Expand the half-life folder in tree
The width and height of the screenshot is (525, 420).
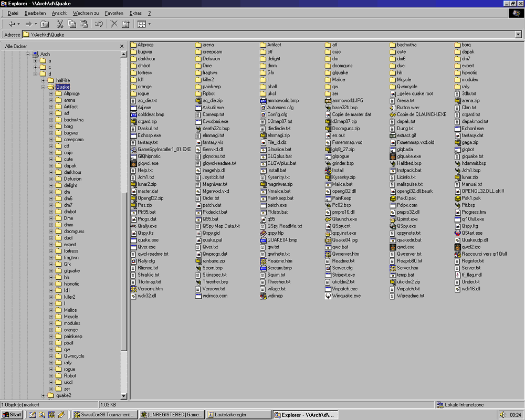coord(44,80)
